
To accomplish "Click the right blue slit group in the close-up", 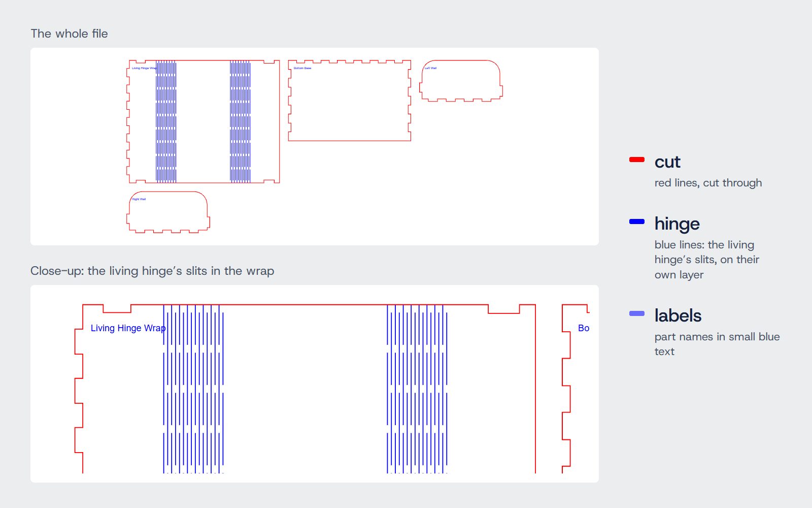I will pos(417,389).
